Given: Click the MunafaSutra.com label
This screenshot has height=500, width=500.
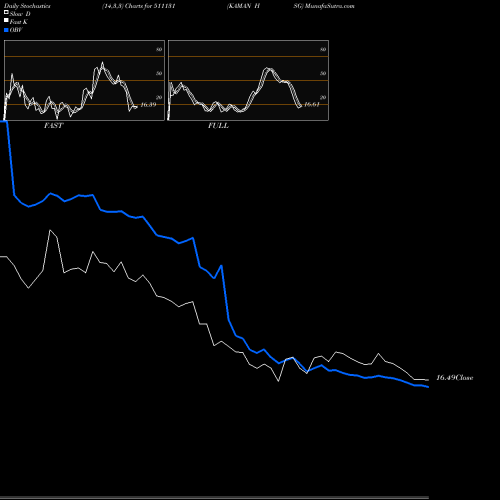Looking at the screenshot, I should click(330, 6).
